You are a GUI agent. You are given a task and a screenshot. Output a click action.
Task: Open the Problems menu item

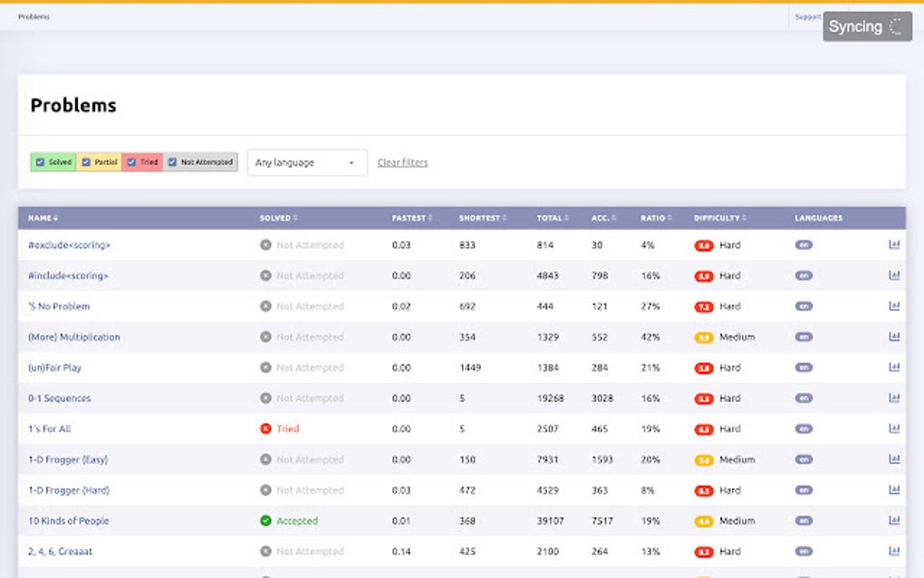click(34, 16)
